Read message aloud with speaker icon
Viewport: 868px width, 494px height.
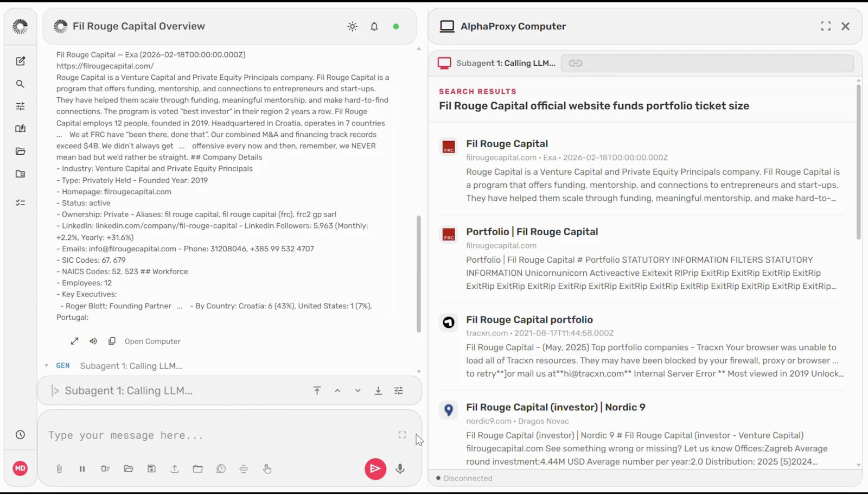coord(93,341)
